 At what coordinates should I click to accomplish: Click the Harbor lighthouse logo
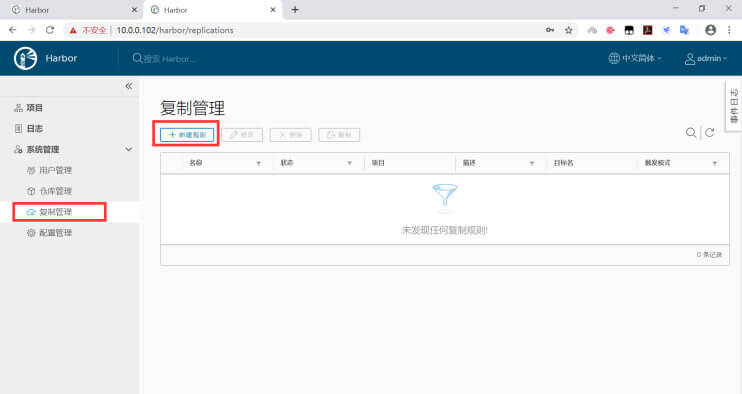(x=26, y=59)
